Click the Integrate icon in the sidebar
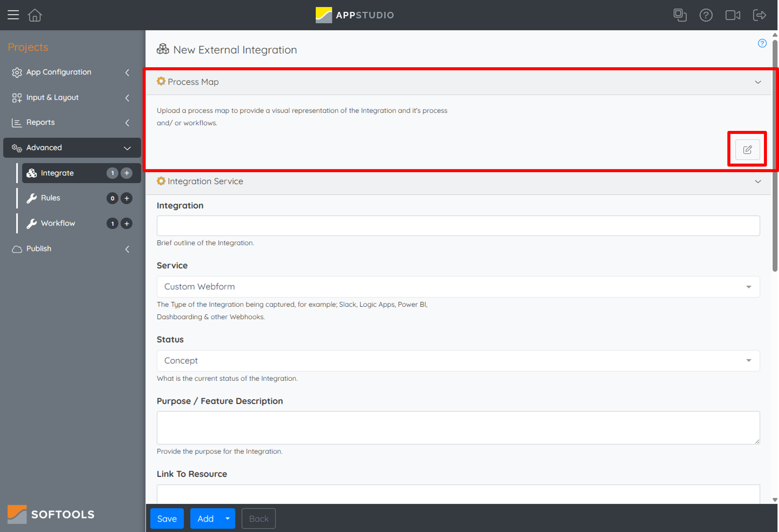 [x=31, y=173]
